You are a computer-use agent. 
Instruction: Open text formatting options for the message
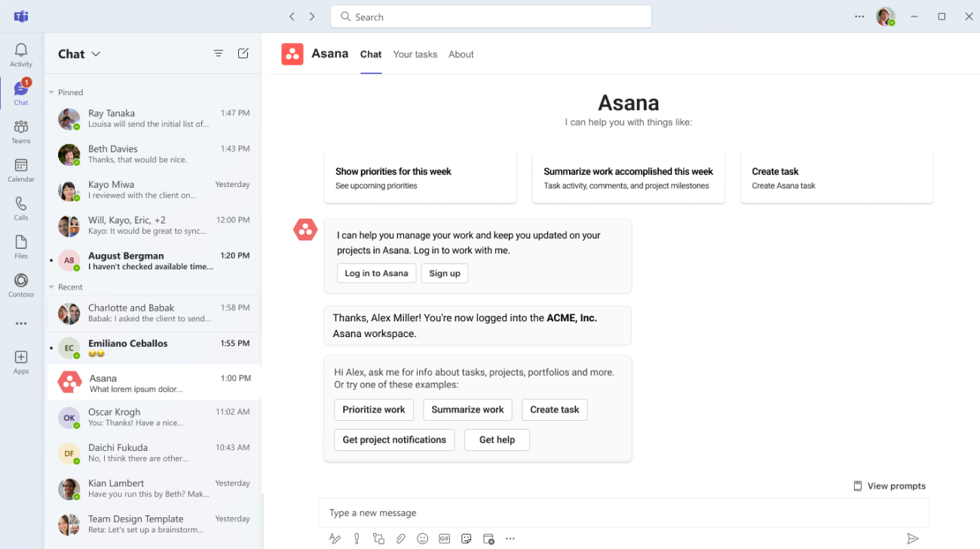click(x=335, y=538)
